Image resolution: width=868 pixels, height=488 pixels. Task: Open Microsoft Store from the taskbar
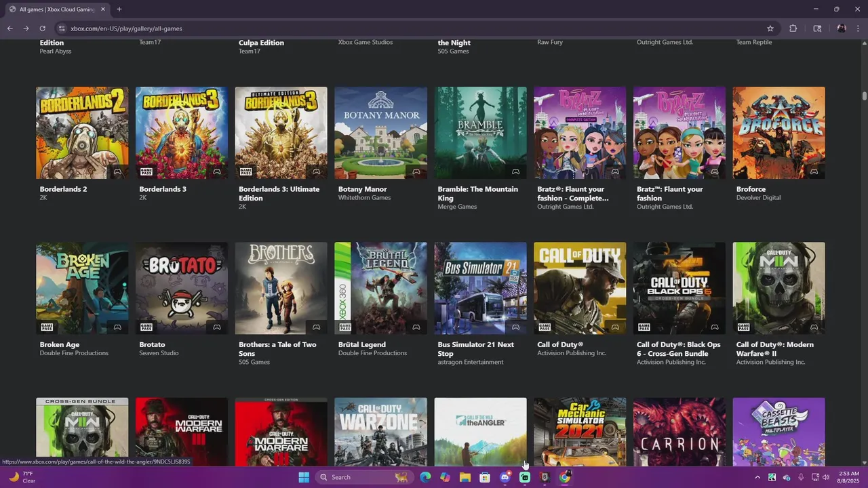[x=485, y=477]
